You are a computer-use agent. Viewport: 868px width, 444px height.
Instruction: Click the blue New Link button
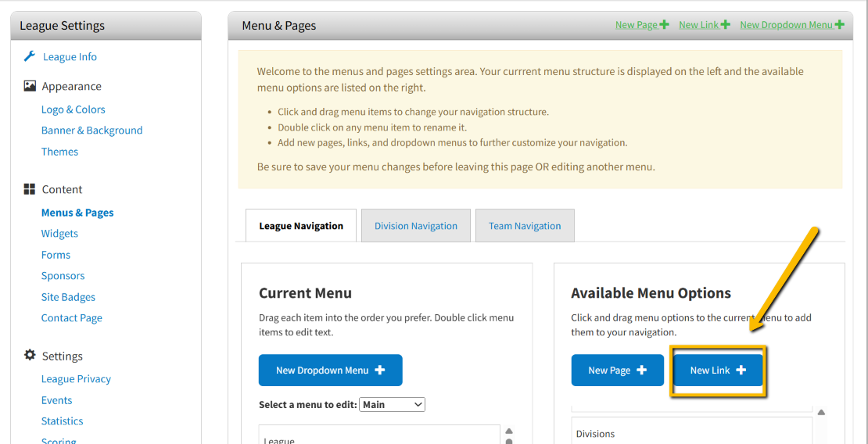click(718, 371)
